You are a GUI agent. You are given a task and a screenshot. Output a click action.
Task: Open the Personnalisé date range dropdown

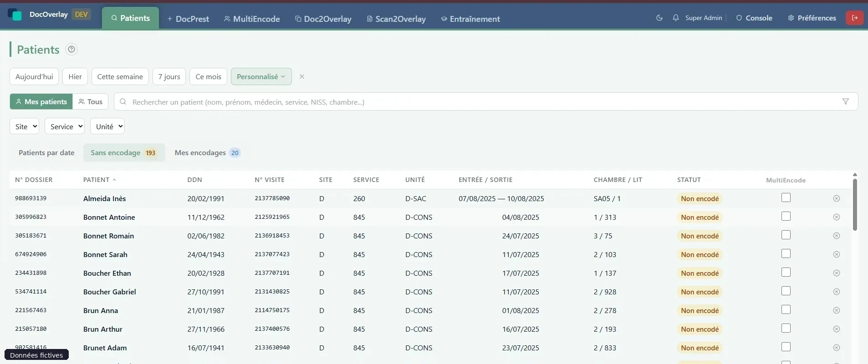(261, 76)
